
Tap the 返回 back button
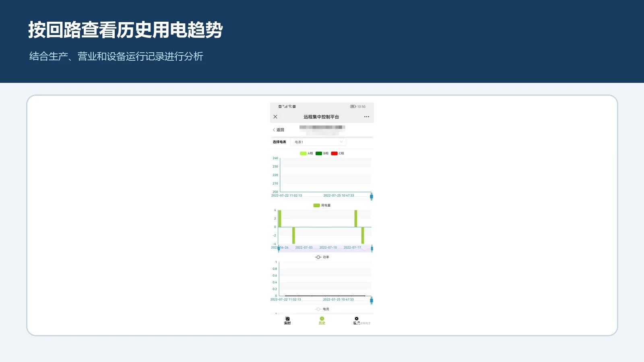[x=279, y=130]
